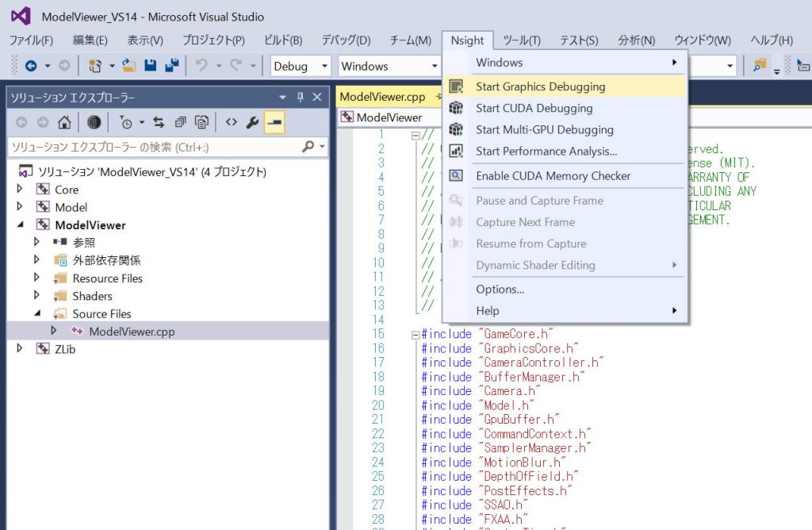Image resolution: width=812 pixels, height=530 pixels.
Task: Click Solution Explorer's Forward arrow
Action: pyautogui.click(x=43, y=122)
